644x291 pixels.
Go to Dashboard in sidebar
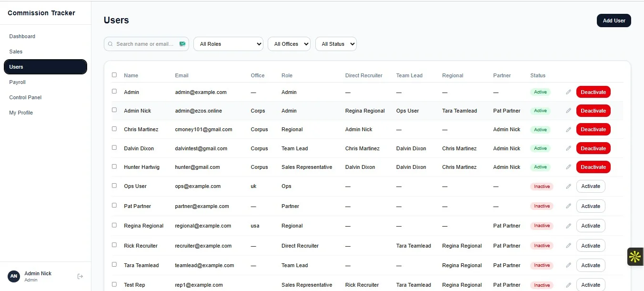[45, 36]
